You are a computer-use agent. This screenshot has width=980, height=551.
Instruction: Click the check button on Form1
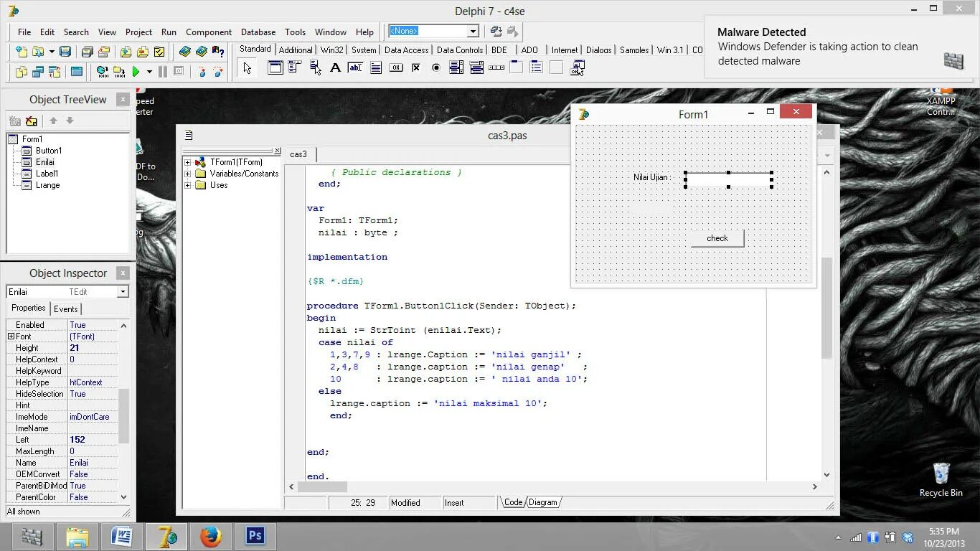717,238
